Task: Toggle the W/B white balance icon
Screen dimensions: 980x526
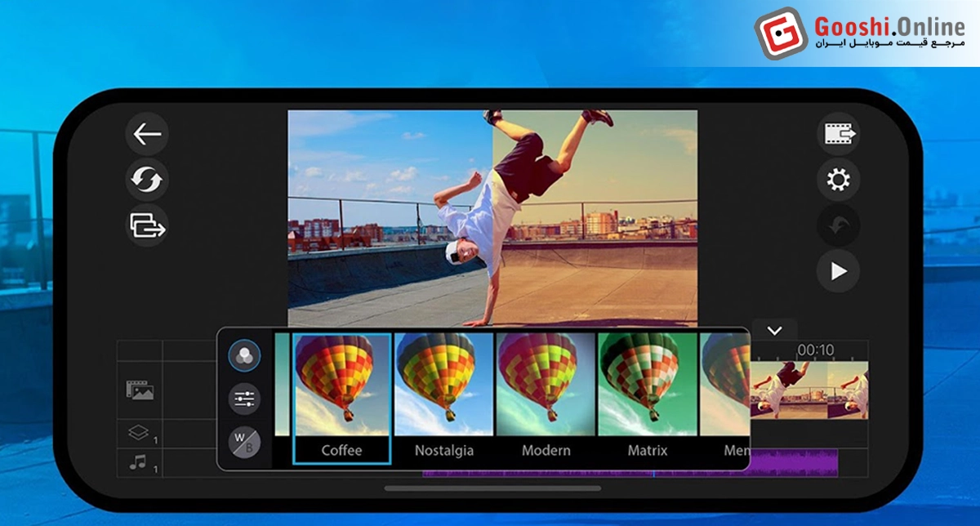Action: coord(244,442)
